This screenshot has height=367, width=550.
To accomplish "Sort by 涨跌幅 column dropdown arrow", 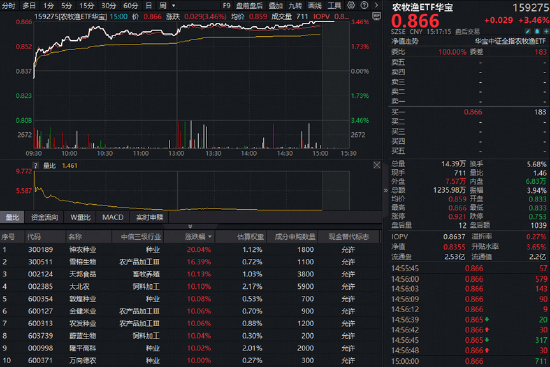I will (210, 237).
